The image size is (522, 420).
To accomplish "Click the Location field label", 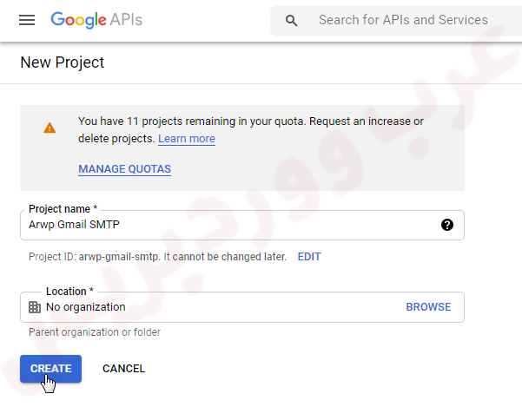I will [x=69, y=292].
